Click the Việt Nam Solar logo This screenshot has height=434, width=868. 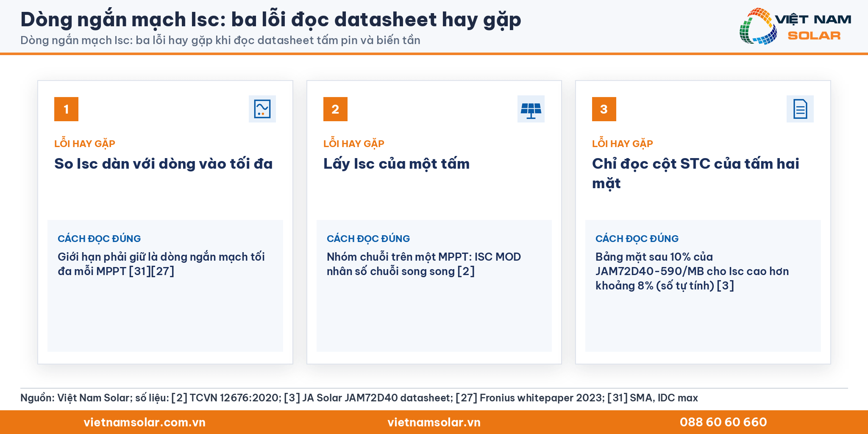[795, 26]
